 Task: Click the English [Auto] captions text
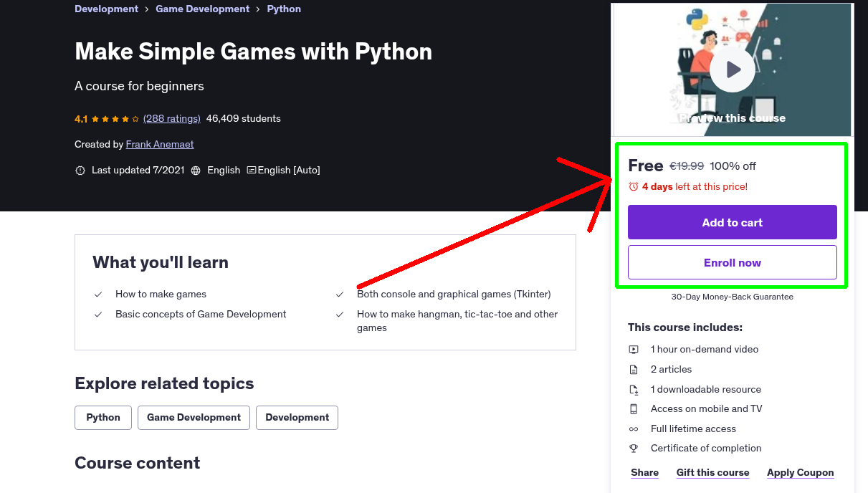click(289, 170)
